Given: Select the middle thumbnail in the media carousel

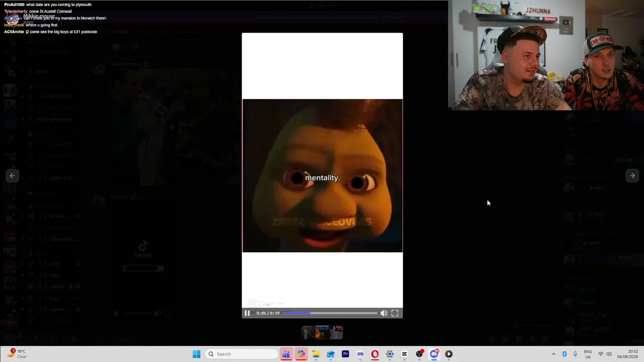Looking at the screenshot, I should [322, 332].
